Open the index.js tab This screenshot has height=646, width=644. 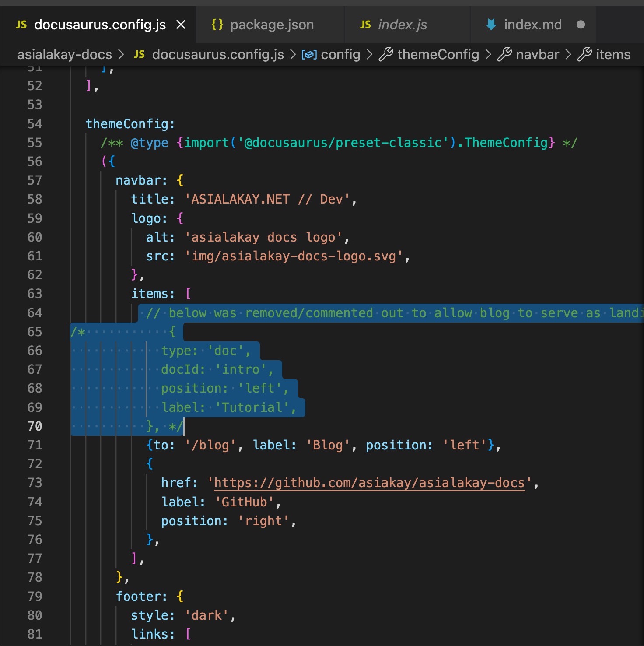point(402,25)
